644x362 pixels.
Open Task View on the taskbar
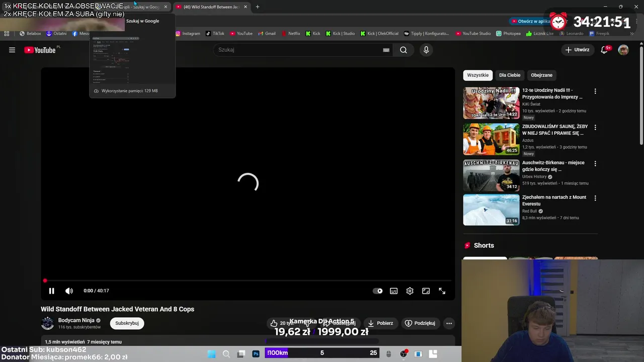coord(241,354)
